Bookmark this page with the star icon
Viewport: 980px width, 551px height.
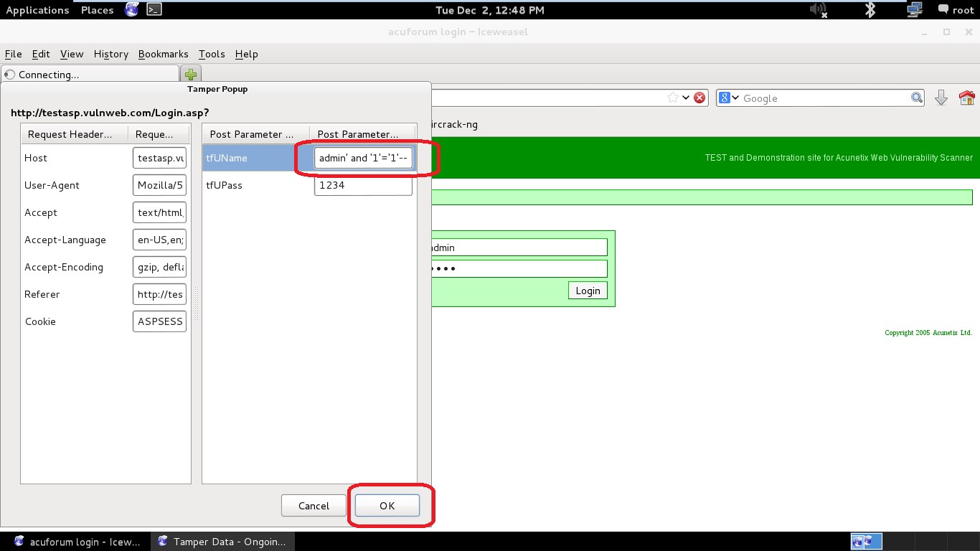click(x=673, y=98)
